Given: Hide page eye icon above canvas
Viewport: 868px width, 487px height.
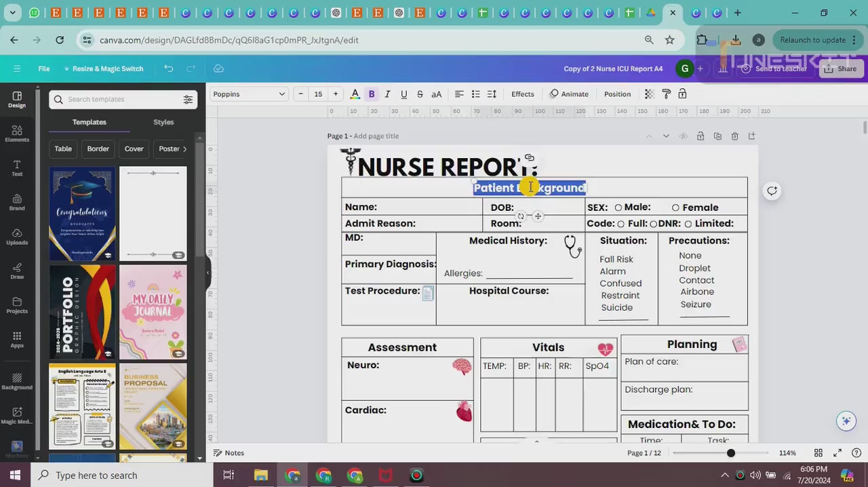Looking at the screenshot, I should [683, 136].
